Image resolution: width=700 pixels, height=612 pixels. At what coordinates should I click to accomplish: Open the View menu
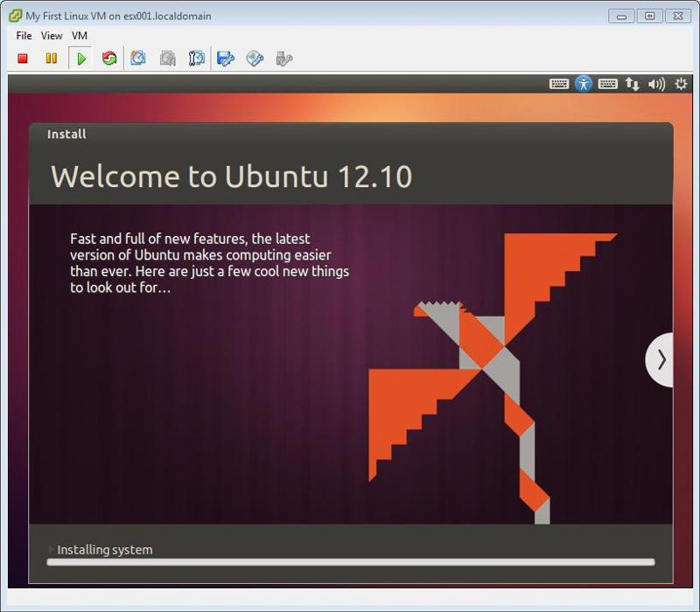pyautogui.click(x=52, y=36)
